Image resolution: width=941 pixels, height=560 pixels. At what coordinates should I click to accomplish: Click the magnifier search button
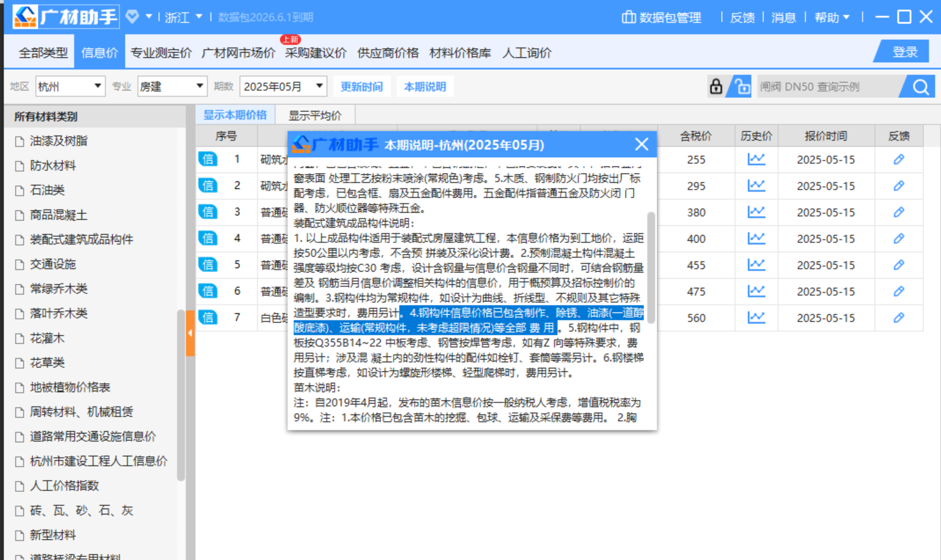pos(920,87)
